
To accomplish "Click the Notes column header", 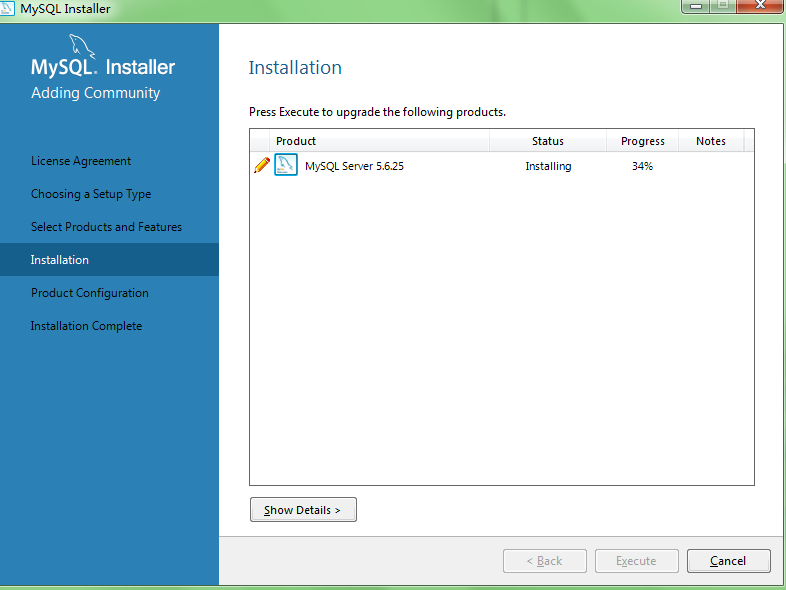I will pos(711,141).
